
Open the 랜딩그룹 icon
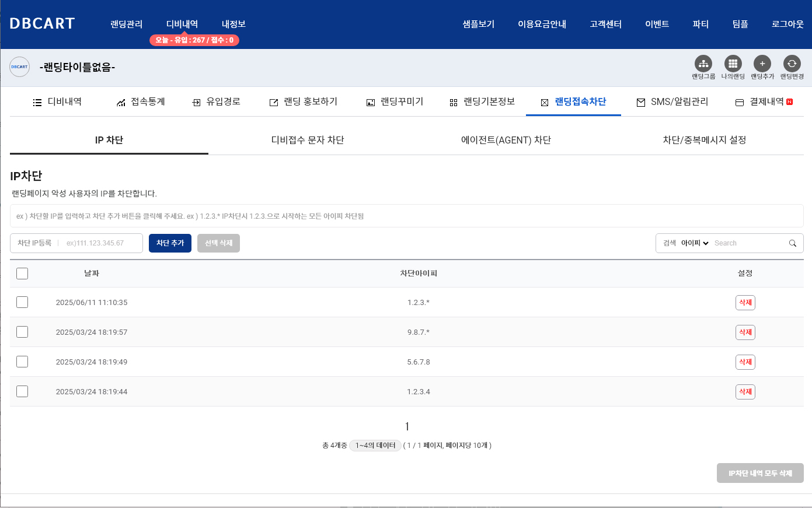[703, 64]
